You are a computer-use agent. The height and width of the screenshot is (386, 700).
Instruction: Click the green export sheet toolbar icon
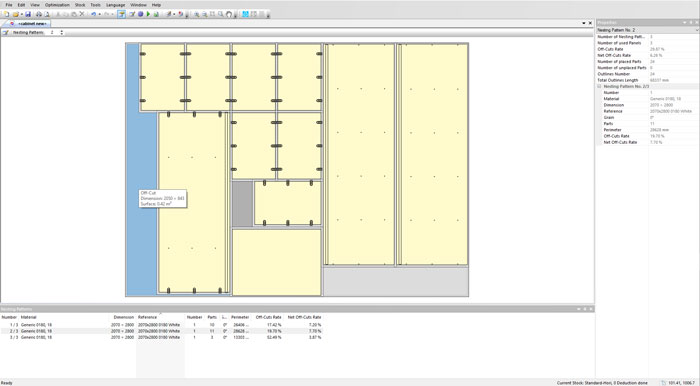click(x=156, y=14)
